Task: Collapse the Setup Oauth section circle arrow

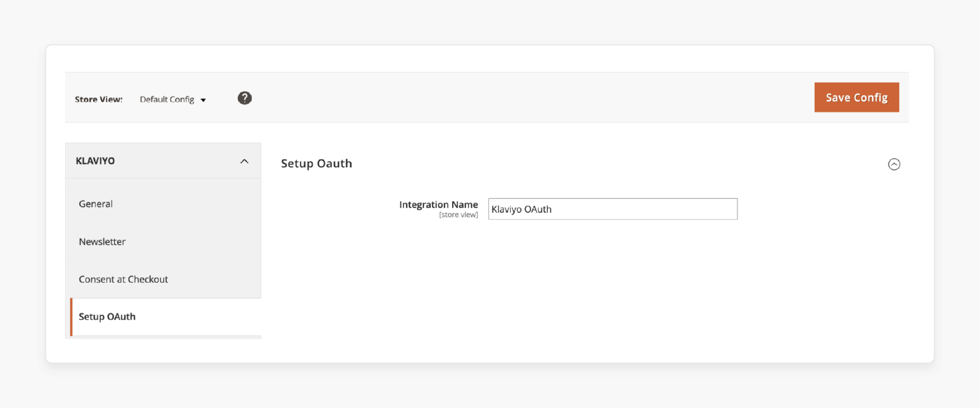Action: 894,164
